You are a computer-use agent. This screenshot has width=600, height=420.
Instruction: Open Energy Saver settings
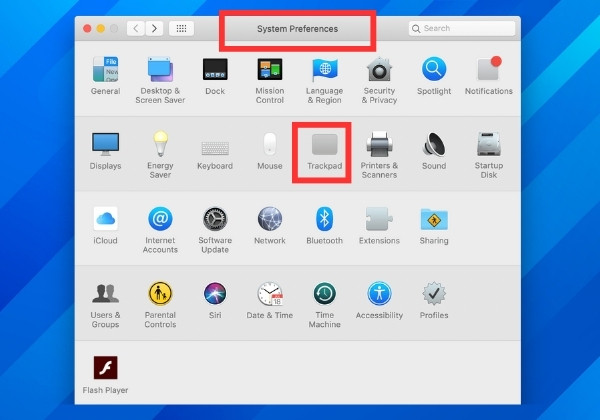pyautogui.click(x=160, y=155)
